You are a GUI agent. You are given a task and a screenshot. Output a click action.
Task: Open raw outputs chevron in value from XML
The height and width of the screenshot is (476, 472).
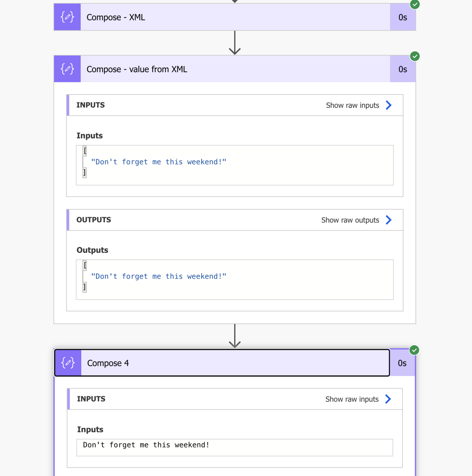click(x=389, y=220)
